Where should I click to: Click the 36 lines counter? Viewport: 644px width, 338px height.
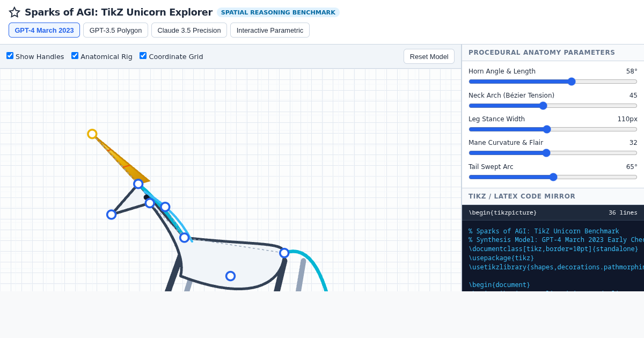(623, 213)
